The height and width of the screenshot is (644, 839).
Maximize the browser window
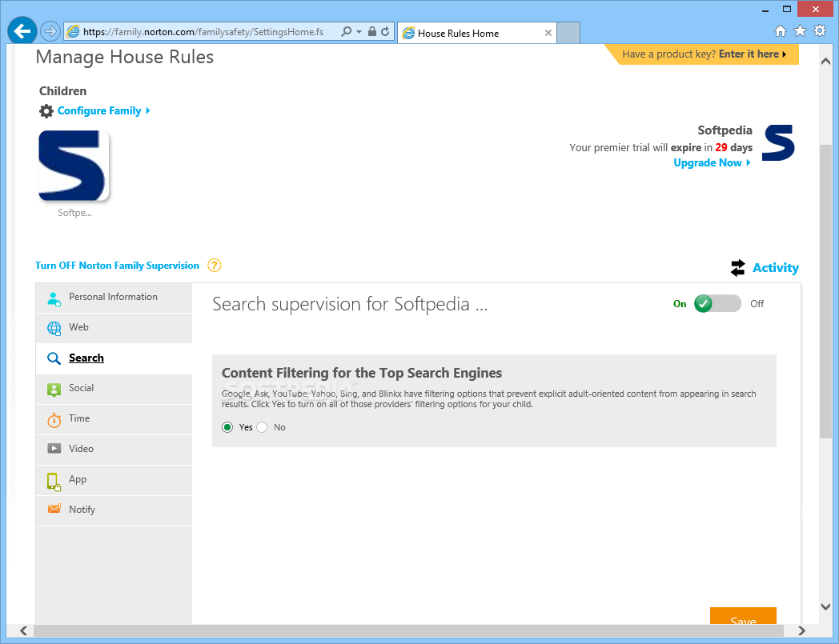pyautogui.click(x=786, y=9)
